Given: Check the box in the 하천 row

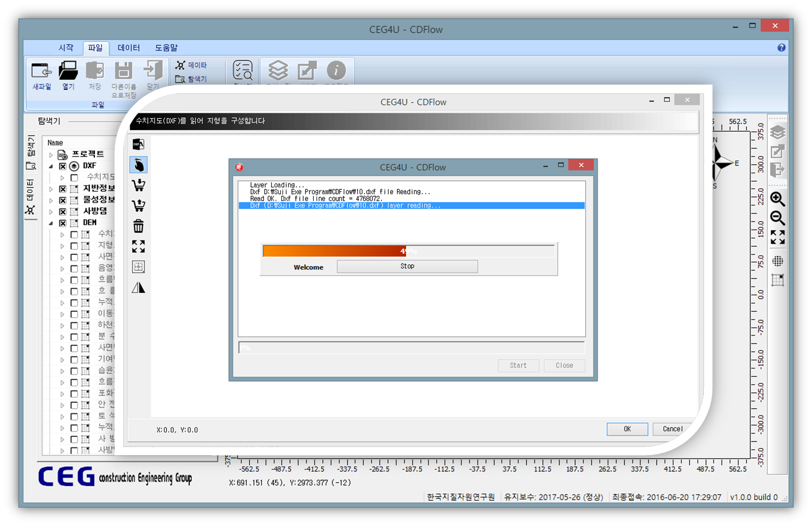Looking at the screenshot, I should point(74,326).
